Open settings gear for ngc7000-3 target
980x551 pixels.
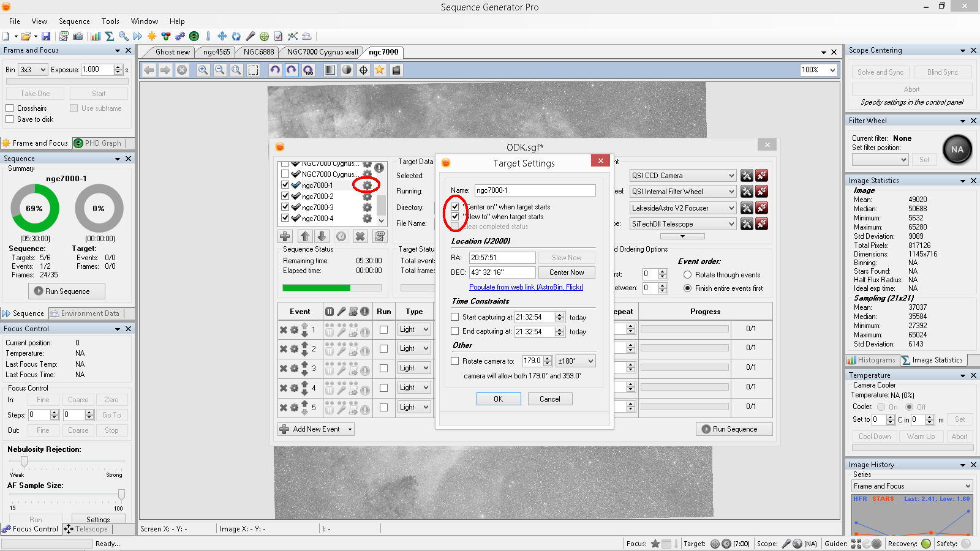367,208
